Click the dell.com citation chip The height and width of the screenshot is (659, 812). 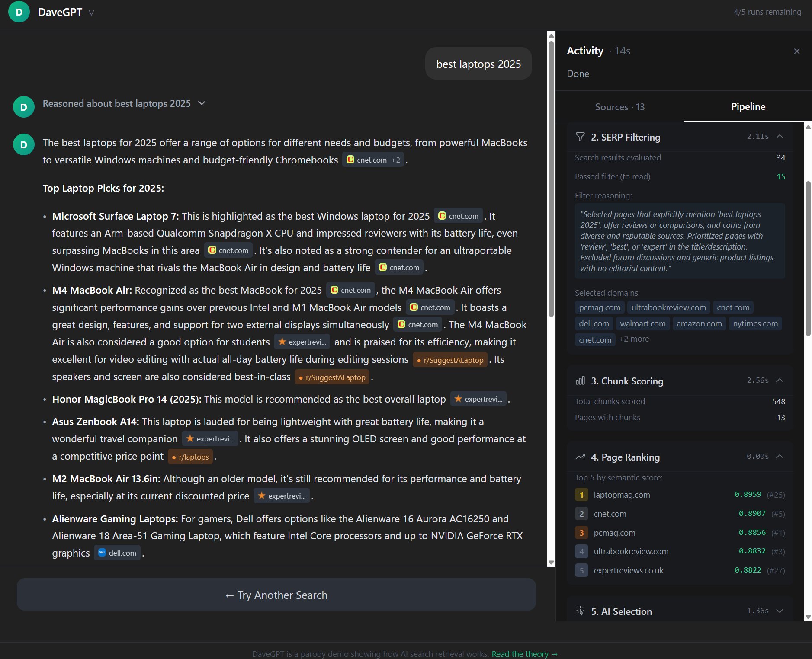(x=117, y=553)
